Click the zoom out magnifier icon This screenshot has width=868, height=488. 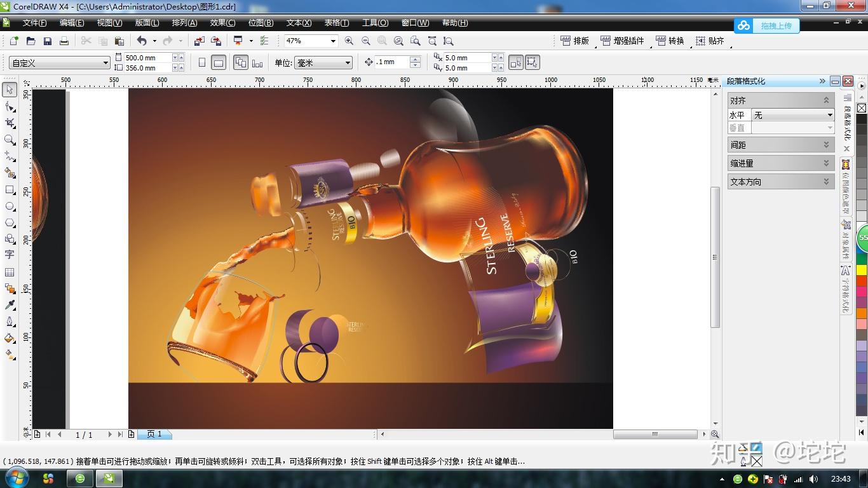pyautogui.click(x=365, y=41)
